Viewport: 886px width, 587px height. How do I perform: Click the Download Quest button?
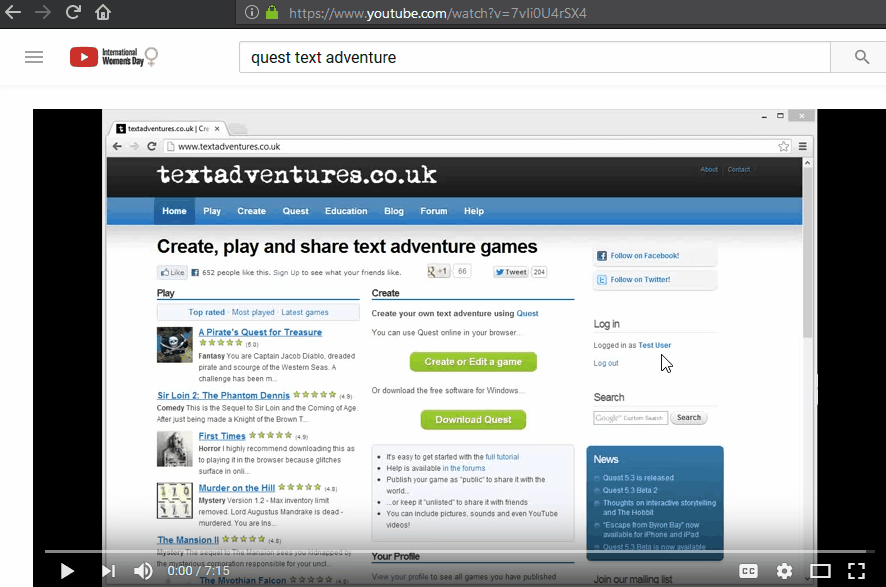(x=473, y=420)
